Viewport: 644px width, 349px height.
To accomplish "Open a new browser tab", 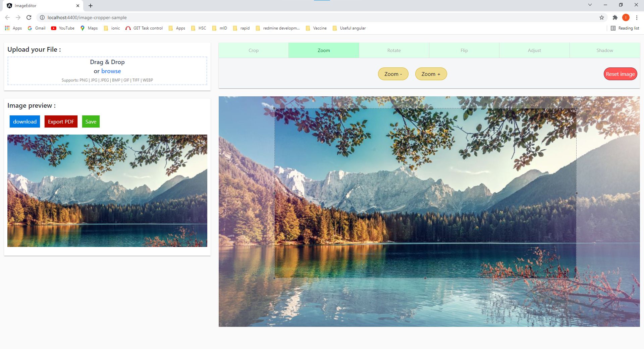I will (x=91, y=6).
